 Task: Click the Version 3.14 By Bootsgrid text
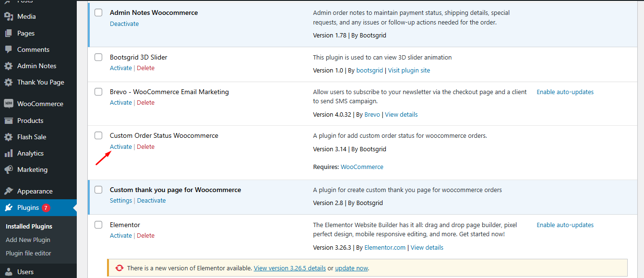[x=350, y=149]
